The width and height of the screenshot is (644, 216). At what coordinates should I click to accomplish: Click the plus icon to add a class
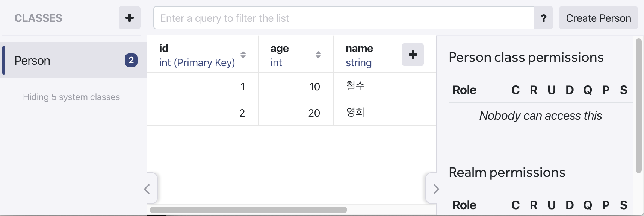coord(130,18)
